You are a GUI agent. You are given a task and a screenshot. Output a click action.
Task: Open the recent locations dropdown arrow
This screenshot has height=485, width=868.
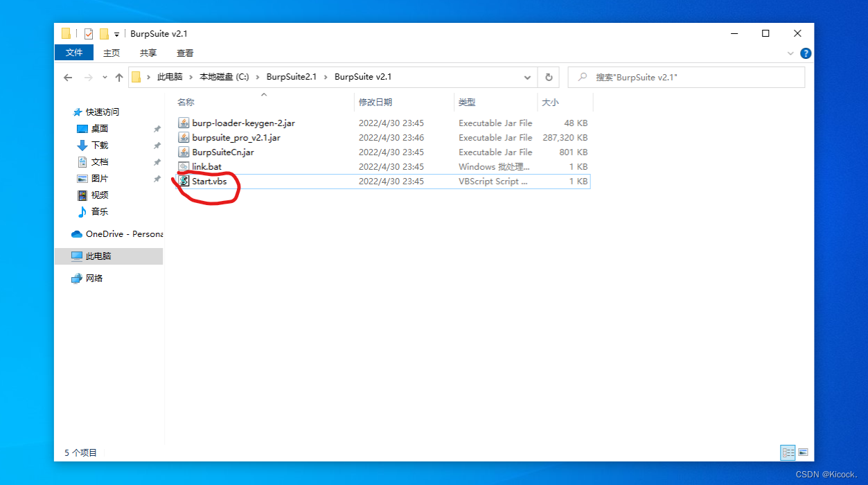coord(105,78)
